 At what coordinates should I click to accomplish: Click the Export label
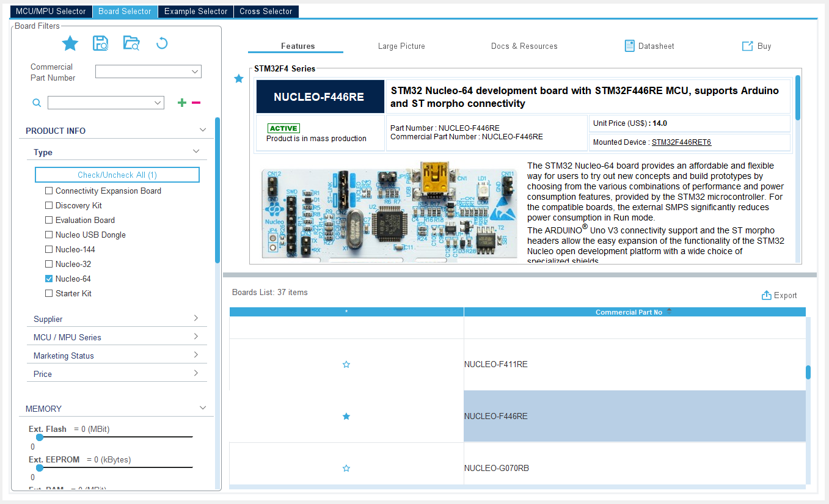pos(786,296)
